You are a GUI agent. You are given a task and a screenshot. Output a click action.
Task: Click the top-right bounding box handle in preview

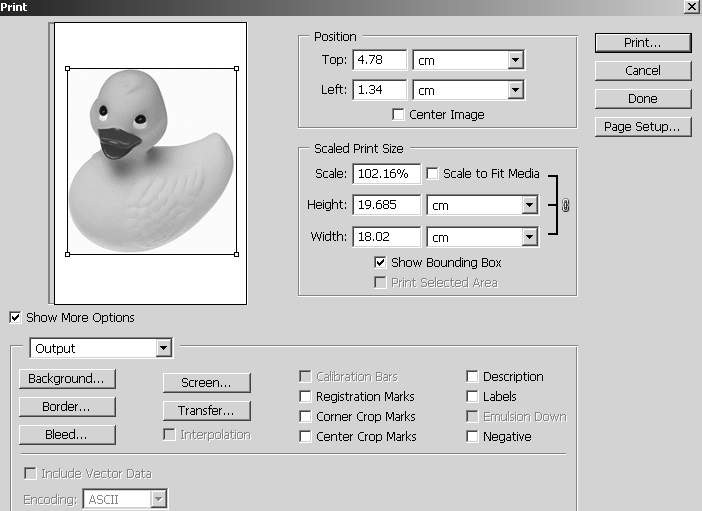pos(236,69)
